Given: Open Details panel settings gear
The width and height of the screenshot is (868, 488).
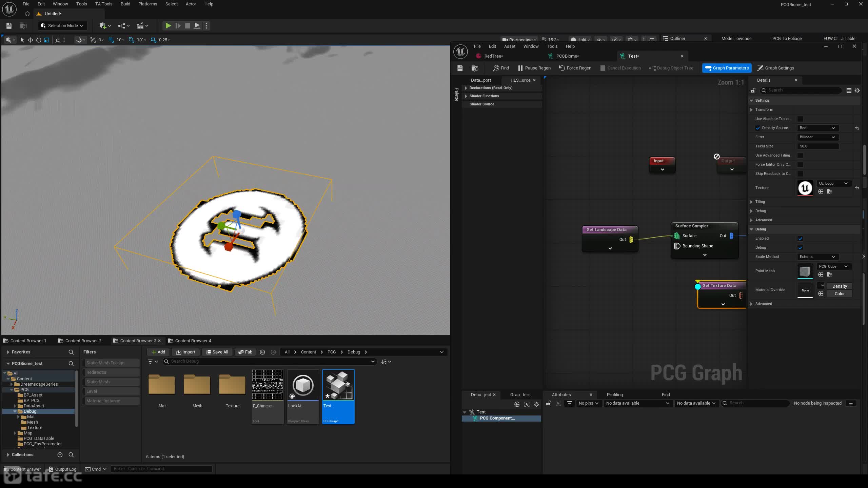Looking at the screenshot, I should coord(857,90).
